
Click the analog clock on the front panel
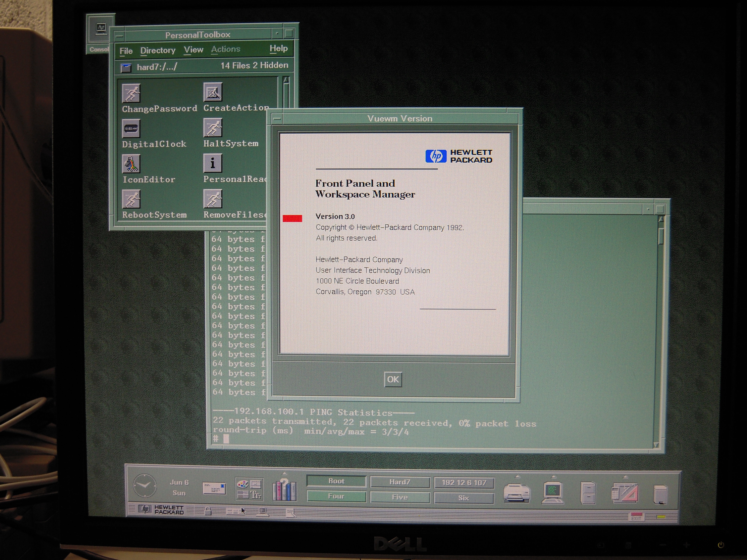click(x=145, y=485)
